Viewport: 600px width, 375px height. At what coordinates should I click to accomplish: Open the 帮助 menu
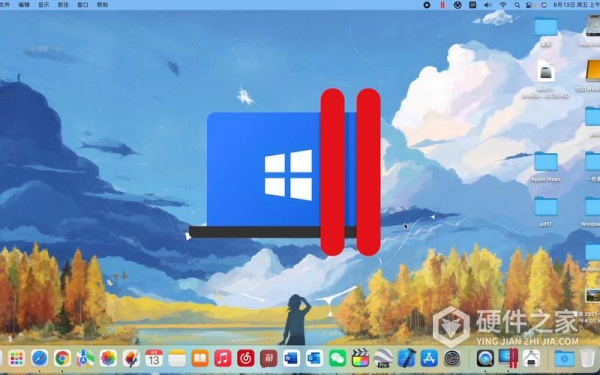coord(102,5)
